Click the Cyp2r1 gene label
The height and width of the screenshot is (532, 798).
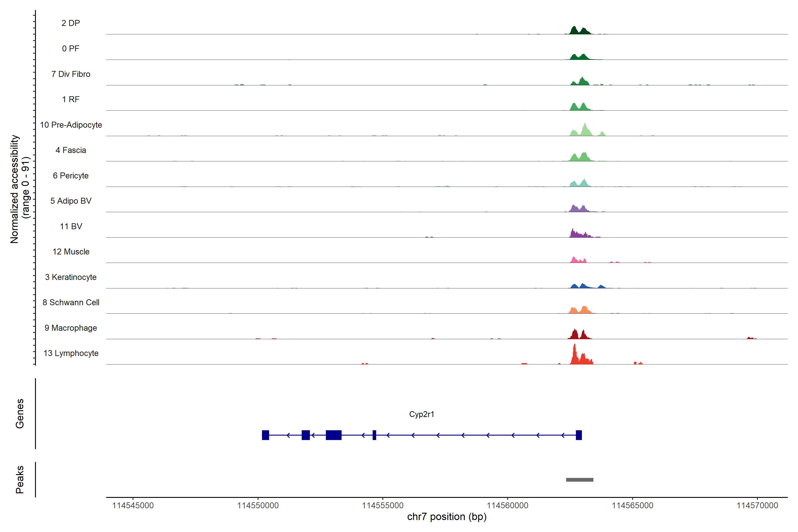(421, 414)
